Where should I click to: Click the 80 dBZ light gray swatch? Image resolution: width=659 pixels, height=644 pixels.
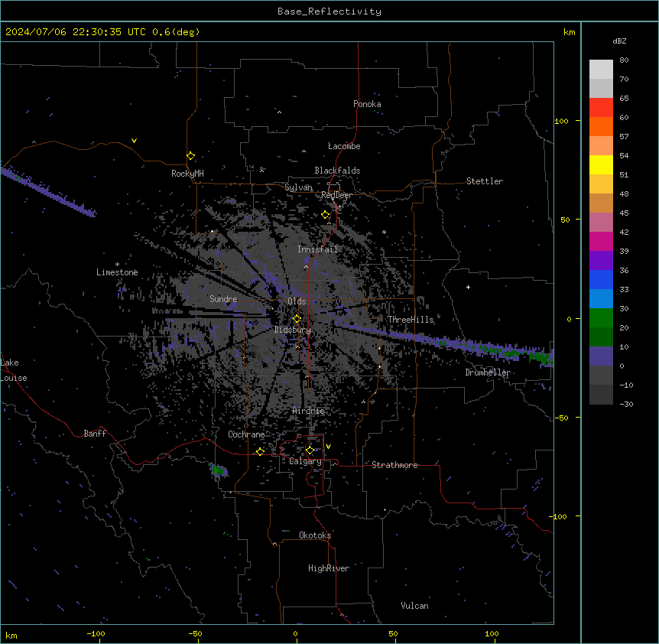tap(601, 70)
